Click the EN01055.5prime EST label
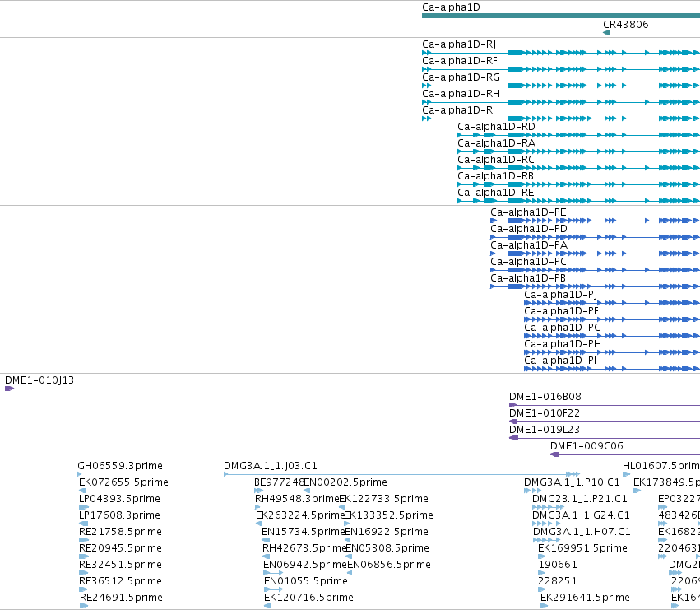 [306, 582]
